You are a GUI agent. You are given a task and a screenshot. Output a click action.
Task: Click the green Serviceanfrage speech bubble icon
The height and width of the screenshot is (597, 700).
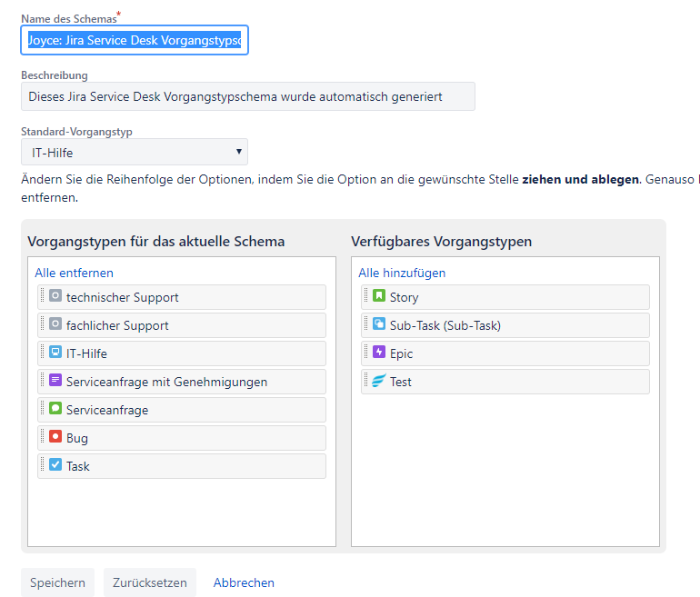[x=55, y=408]
